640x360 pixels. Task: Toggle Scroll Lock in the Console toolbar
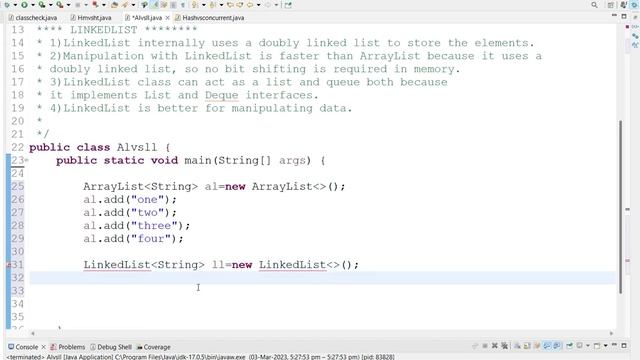527,346
